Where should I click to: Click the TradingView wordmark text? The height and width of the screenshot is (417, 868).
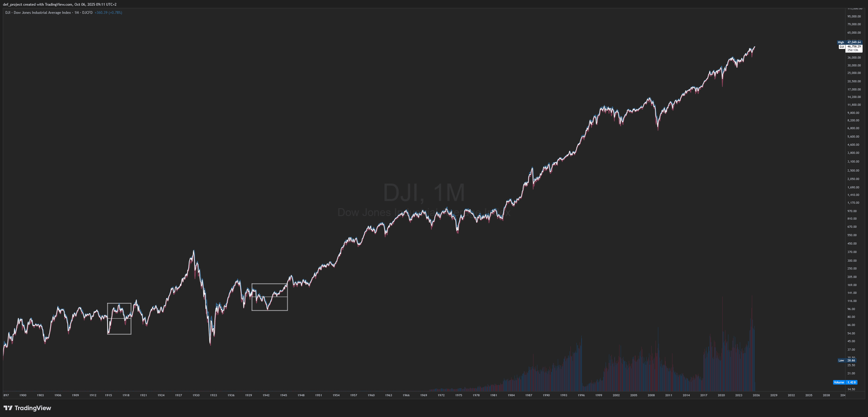pos(33,408)
